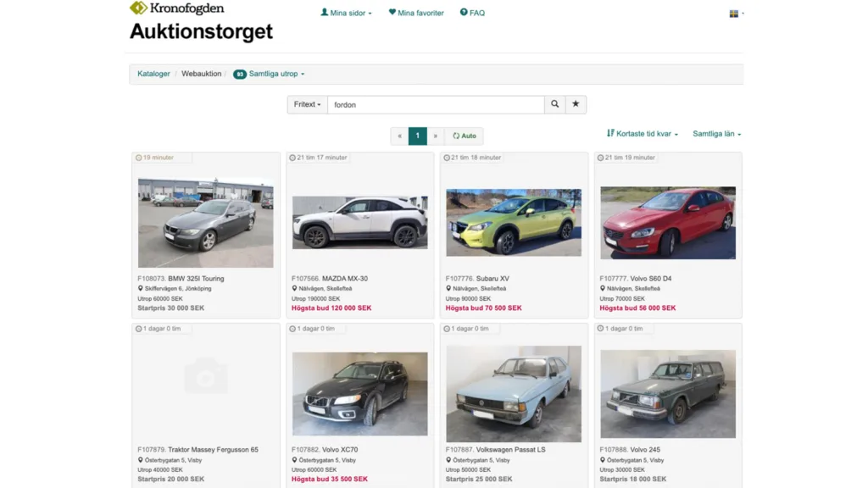The image size is (868, 488).
Task: Open the Fritext search type dropdown
Action: 307,104
